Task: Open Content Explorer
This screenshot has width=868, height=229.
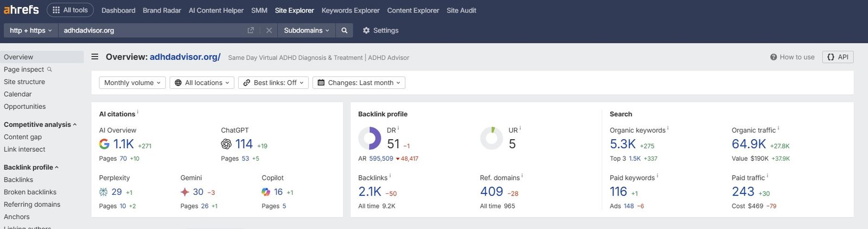Action: [x=413, y=10]
